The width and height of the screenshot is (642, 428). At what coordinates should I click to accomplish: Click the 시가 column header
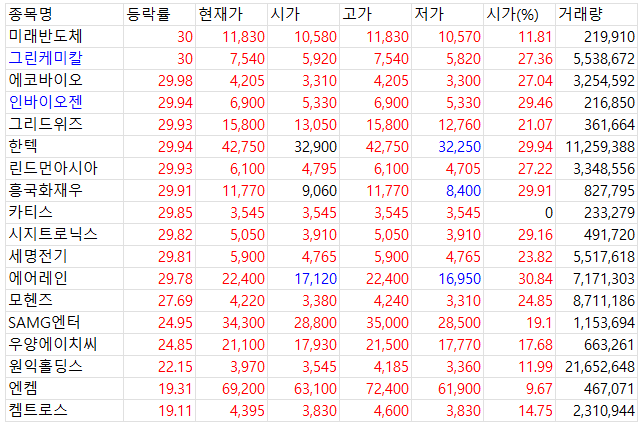pos(285,14)
